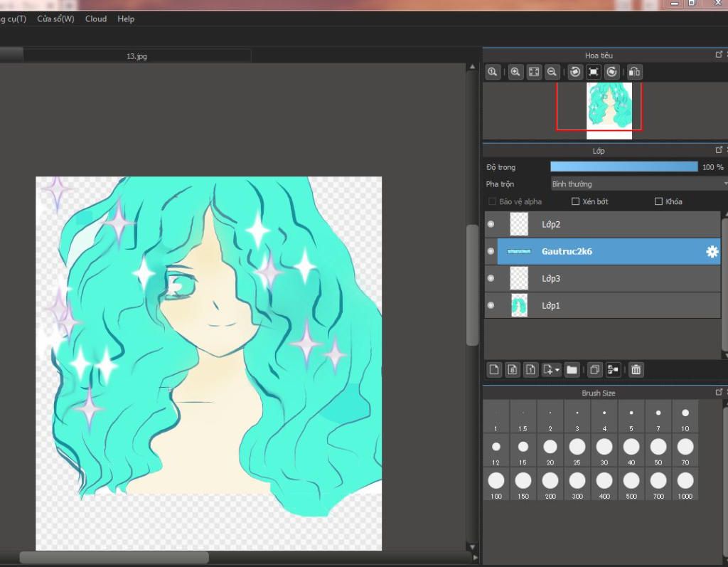
Task: Click the canvas horizontal scrollbar thumb
Action: pyautogui.click(x=114, y=557)
